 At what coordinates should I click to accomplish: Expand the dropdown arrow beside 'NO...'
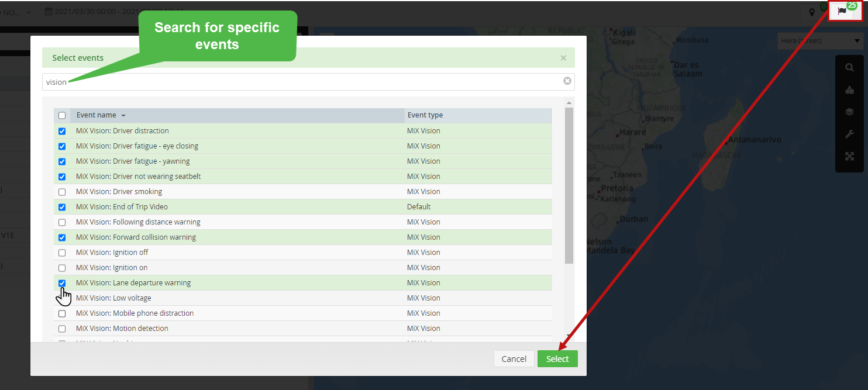[29, 12]
